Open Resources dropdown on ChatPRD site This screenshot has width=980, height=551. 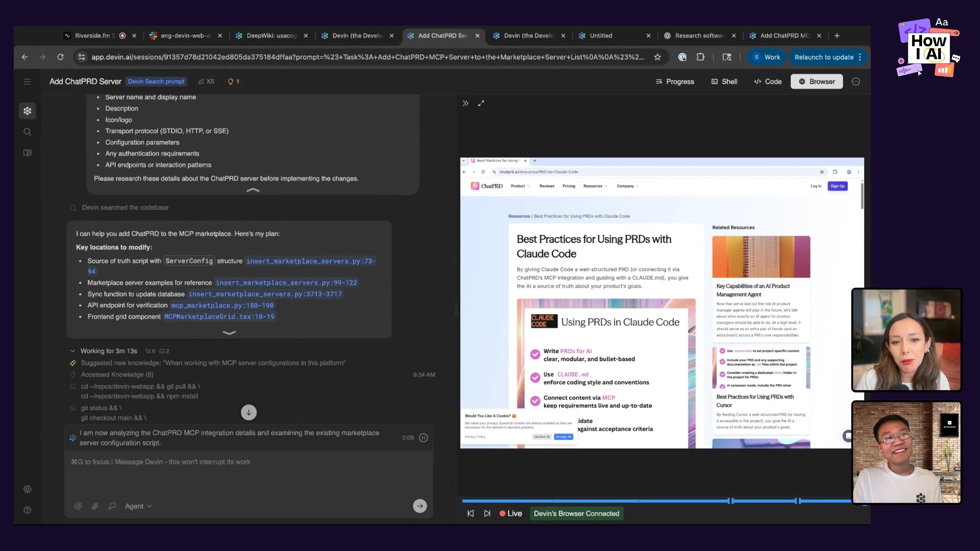tap(595, 186)
